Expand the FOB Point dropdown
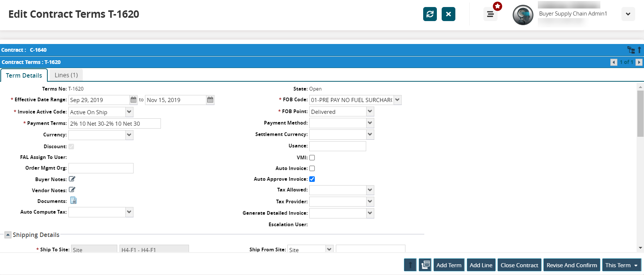Viewport: 644px width, 275px height. tap(370, 111)
